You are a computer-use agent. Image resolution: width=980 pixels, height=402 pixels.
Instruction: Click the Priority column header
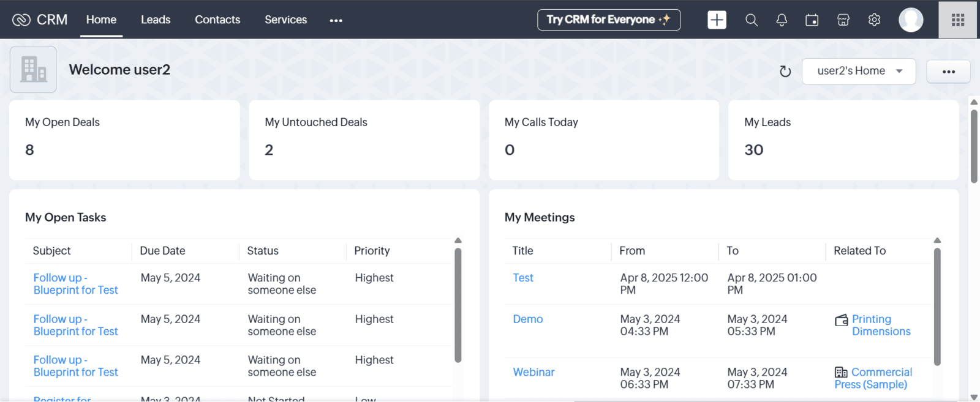[x=372, y=251]
